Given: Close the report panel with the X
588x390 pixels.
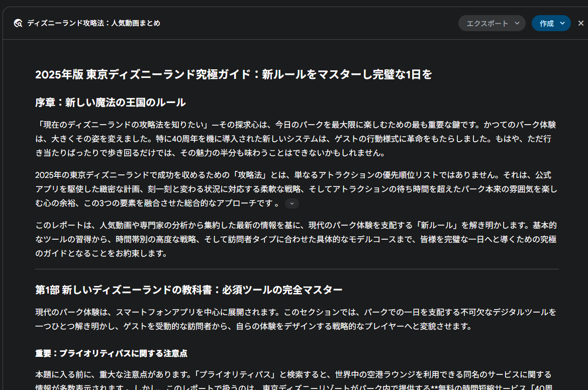Looking at the screenshot, I should (x=580, y=23).
